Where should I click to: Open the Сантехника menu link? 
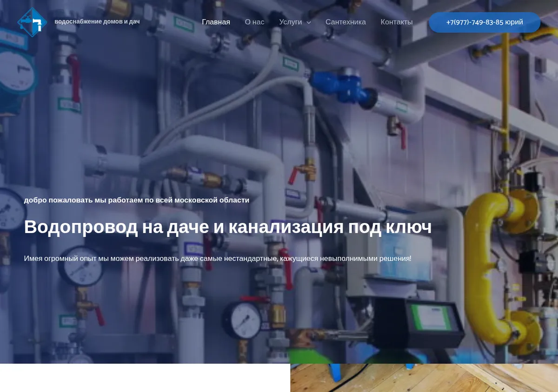point(345,22)
